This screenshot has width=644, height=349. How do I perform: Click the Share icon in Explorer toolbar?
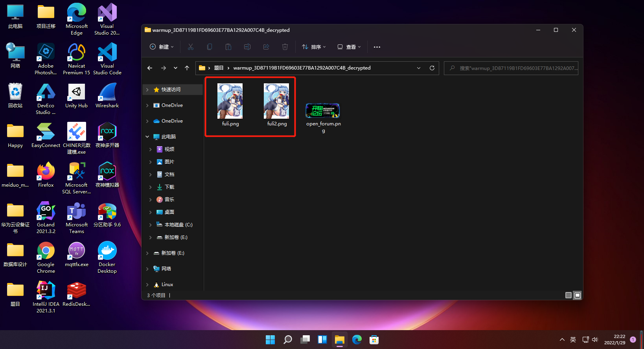click(266, 47)
